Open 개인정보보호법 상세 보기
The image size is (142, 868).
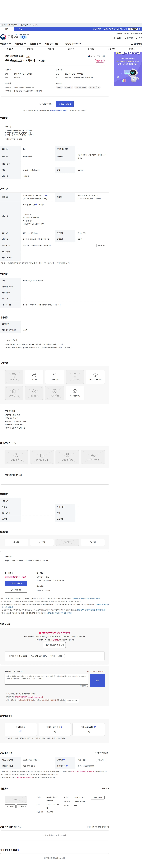(55, 645)
